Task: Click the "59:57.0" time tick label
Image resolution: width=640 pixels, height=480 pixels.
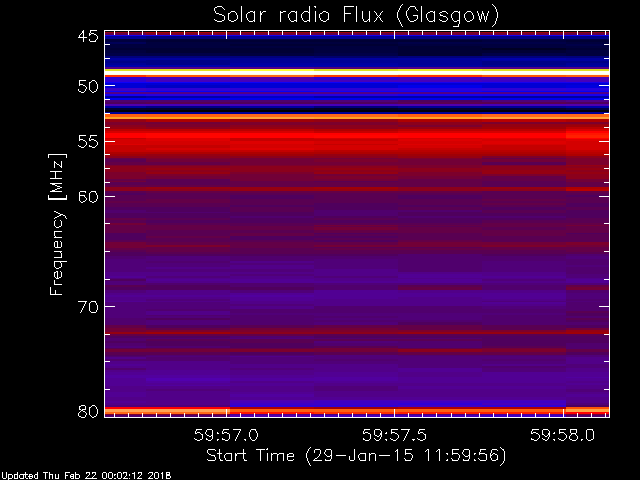Action: pos(226,435)
